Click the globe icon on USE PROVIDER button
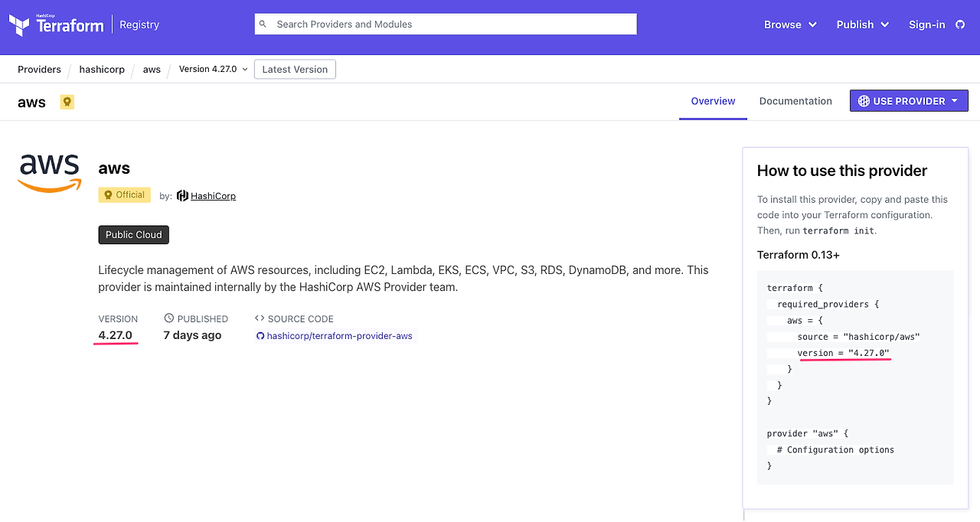The width and height of the screenshot is (980, 522). tap(864, 101)
